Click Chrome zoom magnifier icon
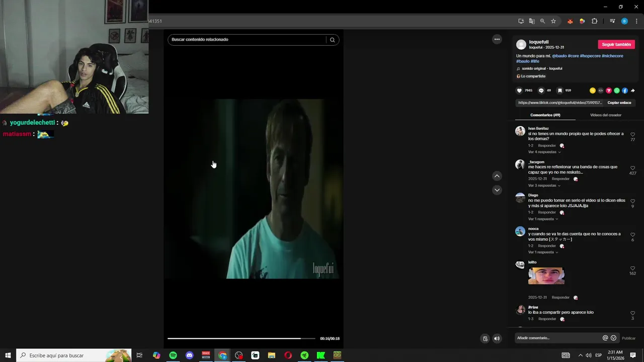 [x=542, y=21]
